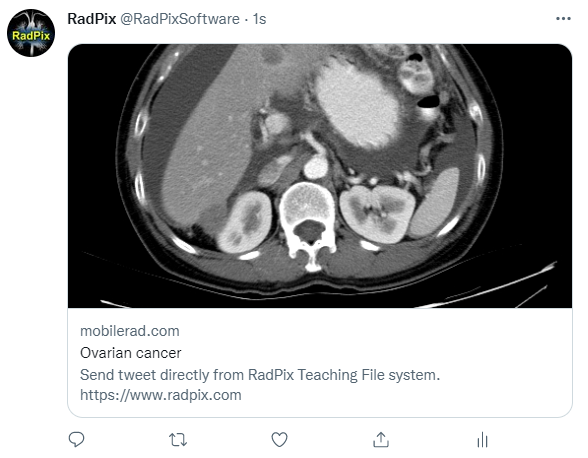
Task: Like the tweet with the heart icon
Action: point(279,440)
